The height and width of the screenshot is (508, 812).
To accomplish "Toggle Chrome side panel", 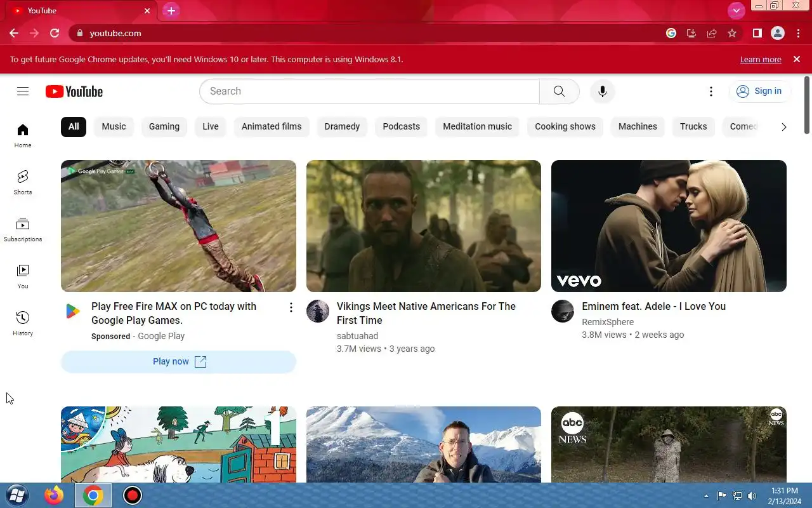I will coord(757,33).
